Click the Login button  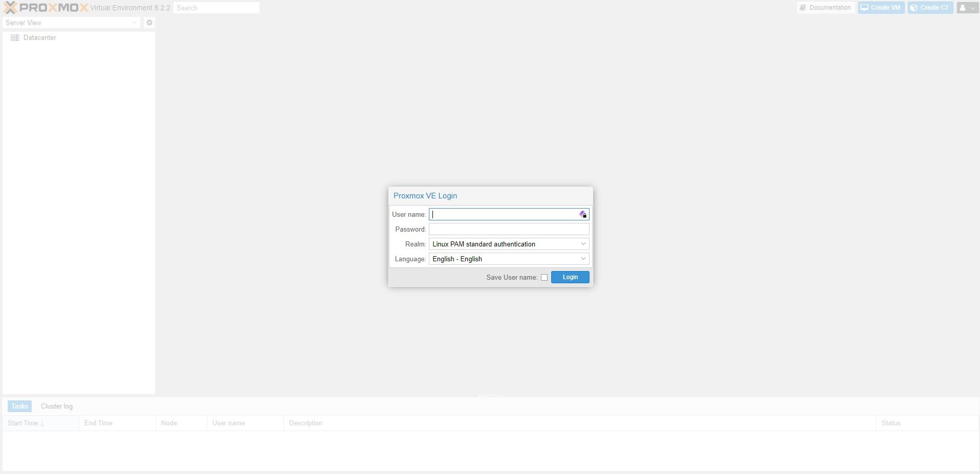tap(570, 277)
